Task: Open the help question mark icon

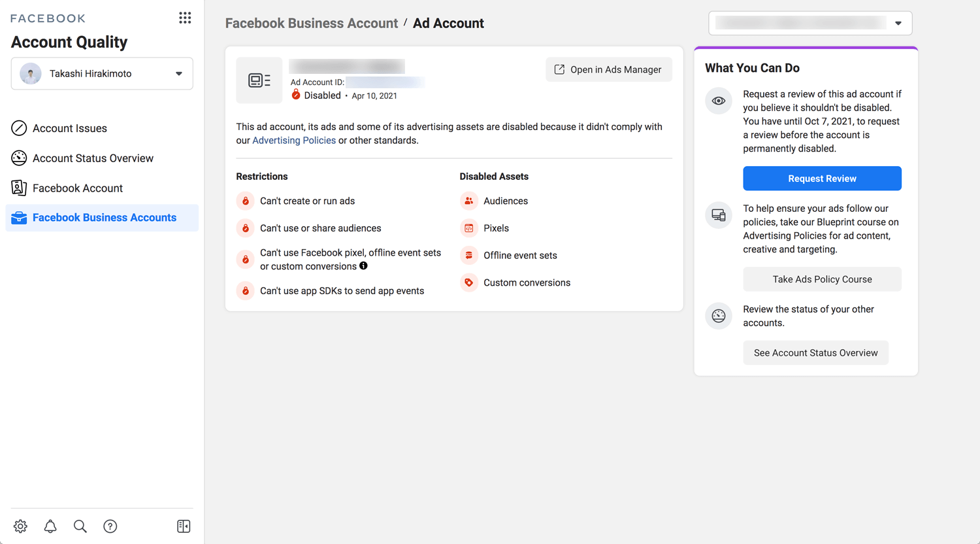Action: (110, 526)
